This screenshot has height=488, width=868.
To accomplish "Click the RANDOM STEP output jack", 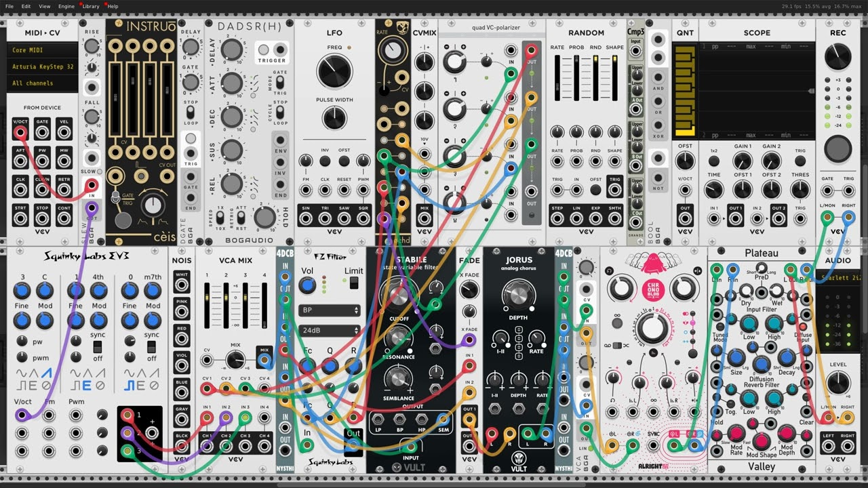I will click(x=557, y=219).
